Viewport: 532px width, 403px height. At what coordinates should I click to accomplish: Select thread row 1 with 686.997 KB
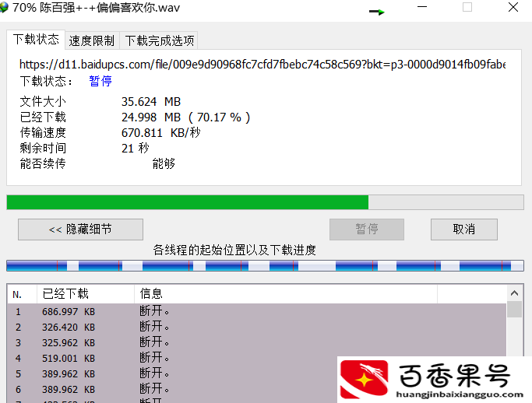[257, 311]
